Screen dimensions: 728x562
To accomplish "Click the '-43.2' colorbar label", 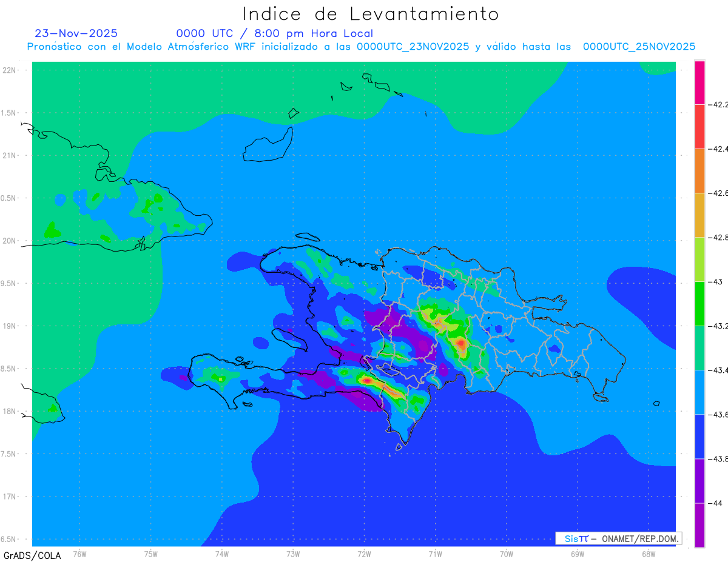I will [718, 326].
